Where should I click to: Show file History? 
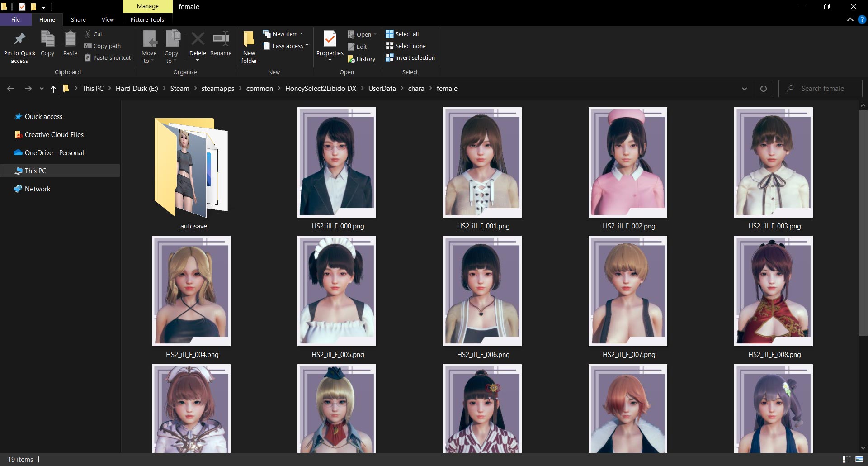pyautogui.click(x=361, y=59)
